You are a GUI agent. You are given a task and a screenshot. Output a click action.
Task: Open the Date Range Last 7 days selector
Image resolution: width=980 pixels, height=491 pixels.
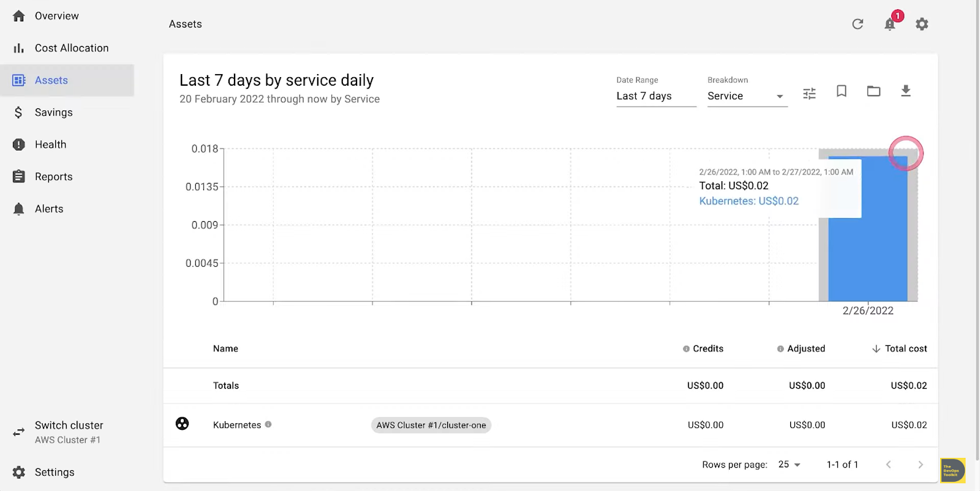coord(655,96)
